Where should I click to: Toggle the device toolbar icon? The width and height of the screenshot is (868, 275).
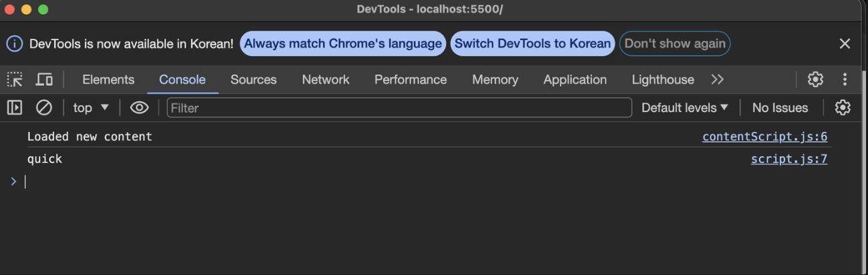point(44,79)
